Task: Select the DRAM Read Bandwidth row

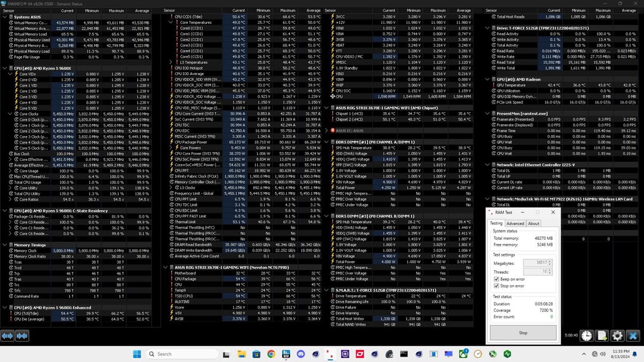Action: 242,245
